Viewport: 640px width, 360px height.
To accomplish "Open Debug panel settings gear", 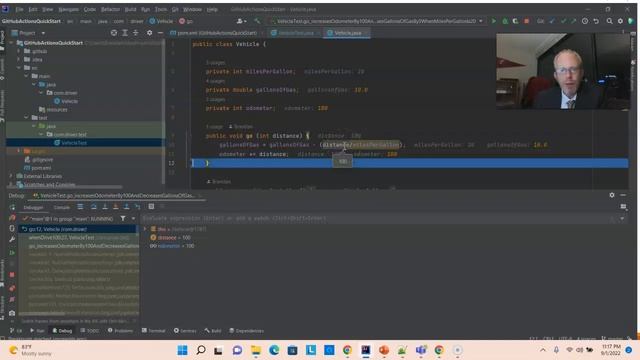I will tap(612, 195).
